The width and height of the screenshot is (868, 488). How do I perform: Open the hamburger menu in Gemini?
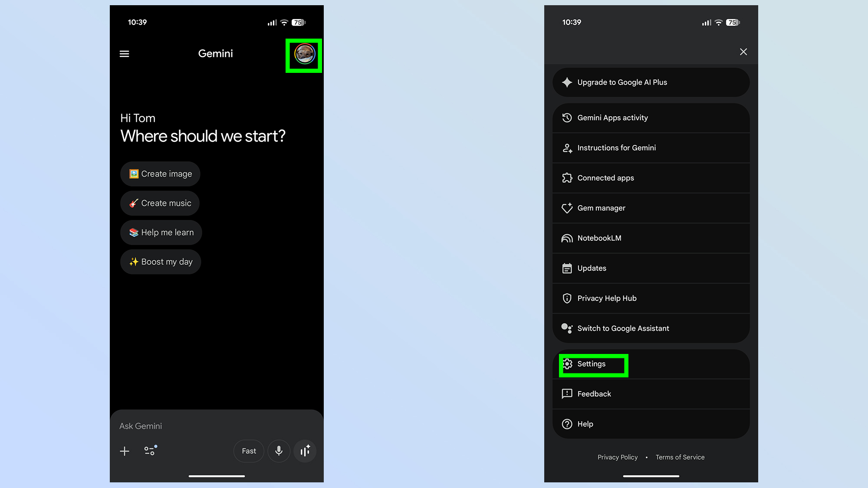tap(124, 54)
